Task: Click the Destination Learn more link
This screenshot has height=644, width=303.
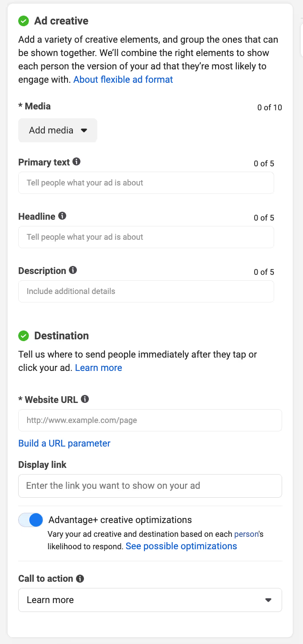Action: click(x=98, y=368)
